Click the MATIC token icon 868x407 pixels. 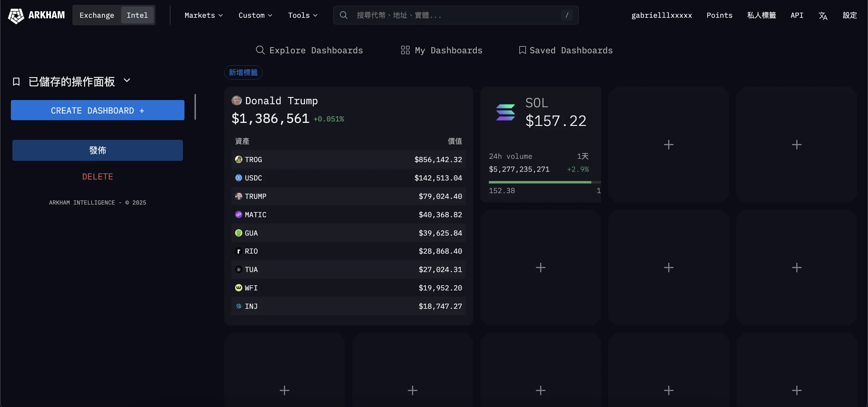[239, 214]
